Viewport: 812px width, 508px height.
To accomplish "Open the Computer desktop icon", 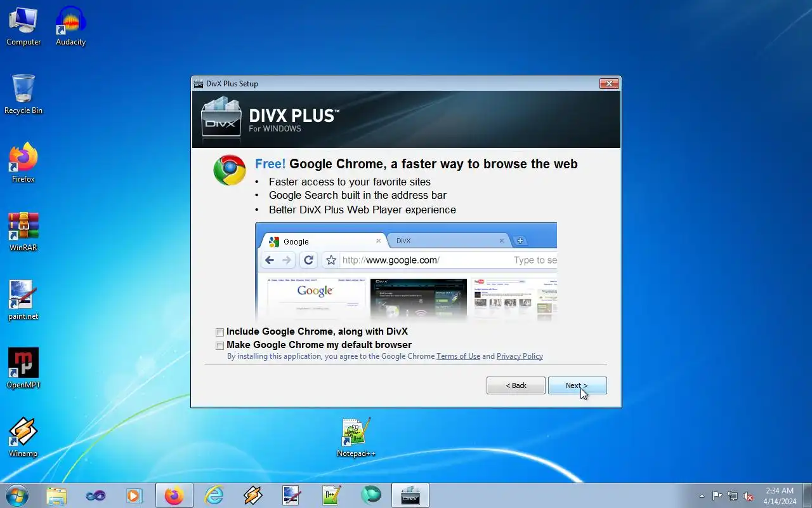I will tap(23, 27).
